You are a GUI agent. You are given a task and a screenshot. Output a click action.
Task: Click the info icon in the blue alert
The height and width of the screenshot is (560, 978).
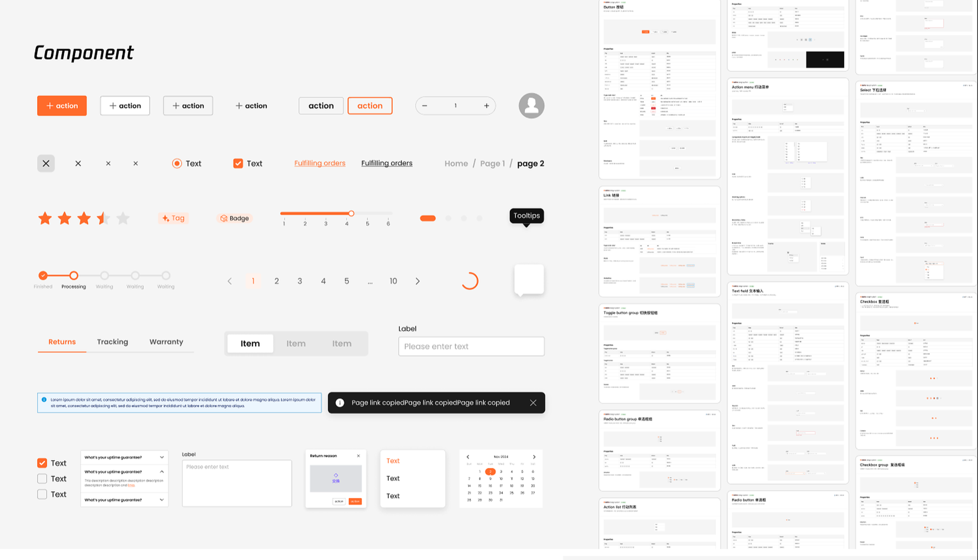tap(44, 400)
